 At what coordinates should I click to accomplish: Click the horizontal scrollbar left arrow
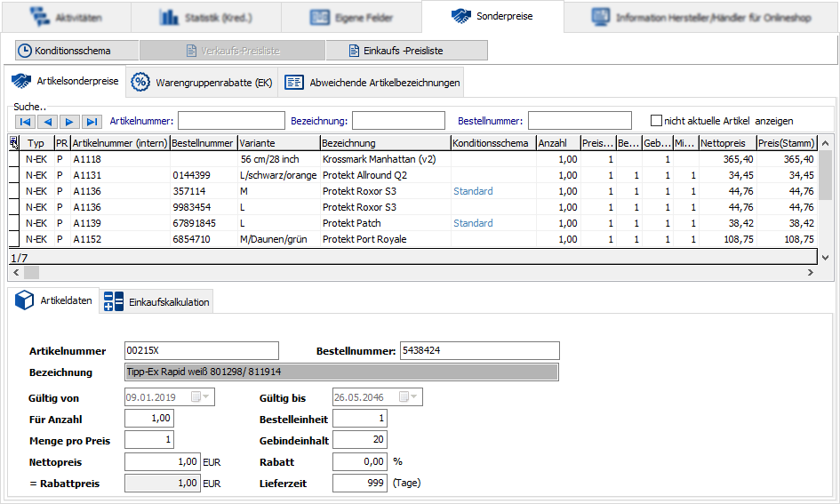pyautogui.click(x=16, y=273)
